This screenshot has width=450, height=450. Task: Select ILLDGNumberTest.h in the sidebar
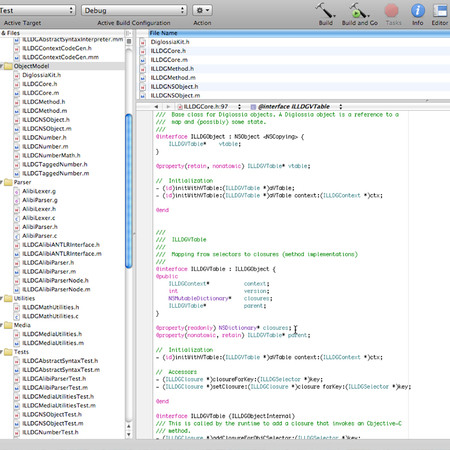(50, 432)
